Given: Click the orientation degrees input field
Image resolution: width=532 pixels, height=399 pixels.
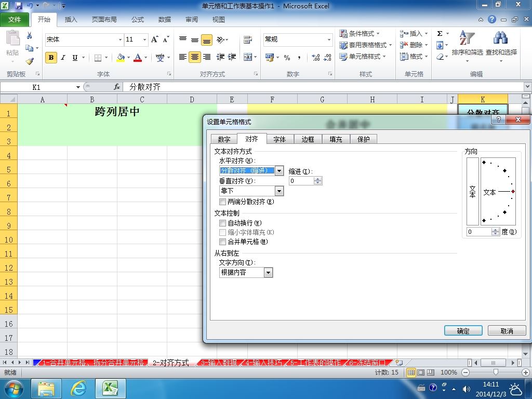Looking at the screenshot, I should (479, 232).
